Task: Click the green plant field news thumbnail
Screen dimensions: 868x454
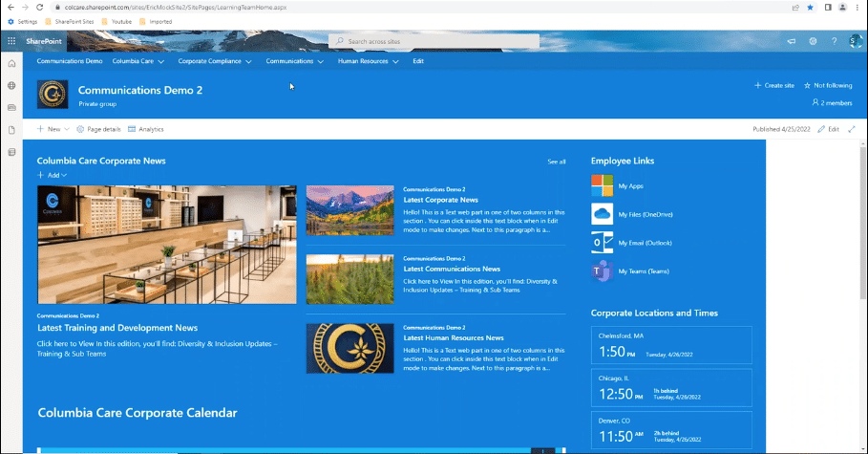Action: click(x=349, y=279)
